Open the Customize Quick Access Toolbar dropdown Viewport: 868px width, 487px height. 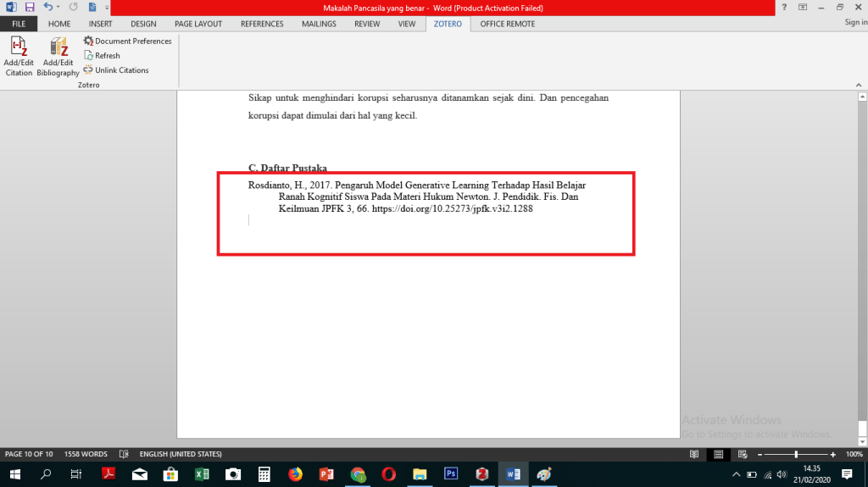click(107, 8)
